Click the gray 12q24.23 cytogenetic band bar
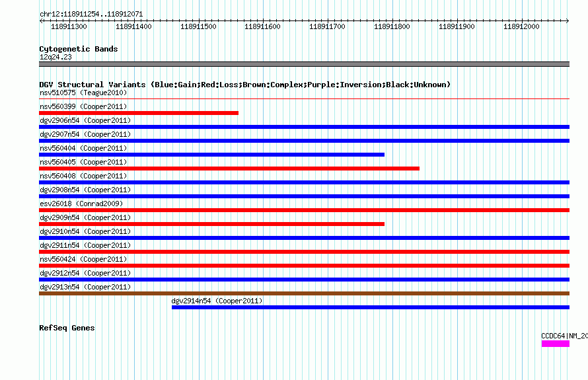The image size is (588, 380). coord(304,64)
